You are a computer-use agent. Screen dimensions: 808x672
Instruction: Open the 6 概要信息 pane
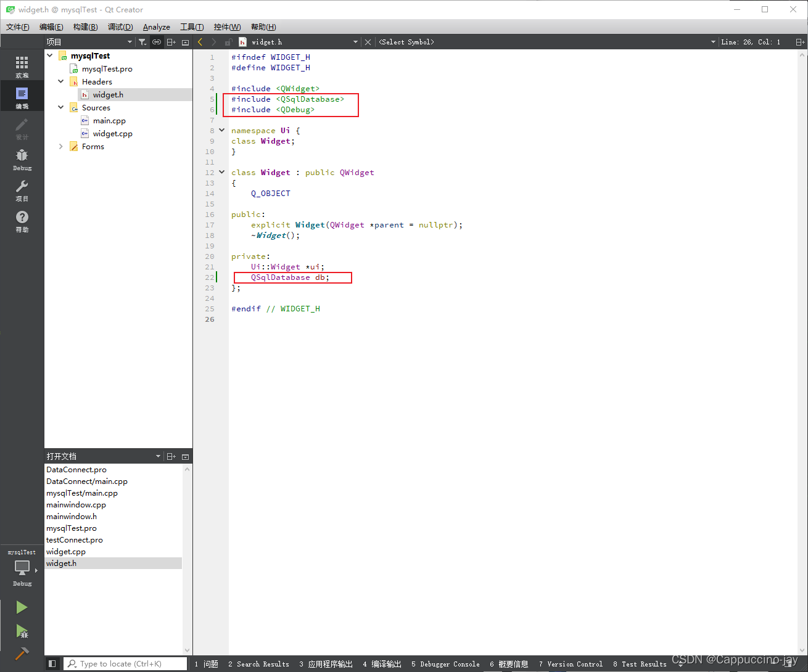click(x=509, y=664)
